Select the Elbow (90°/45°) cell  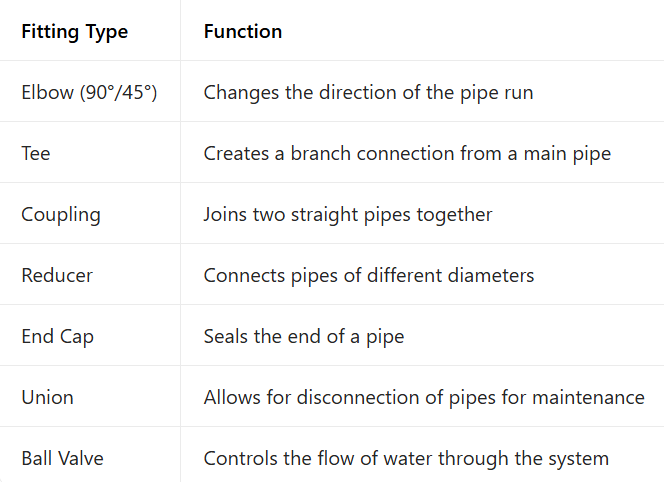click(x=89, y=93)
